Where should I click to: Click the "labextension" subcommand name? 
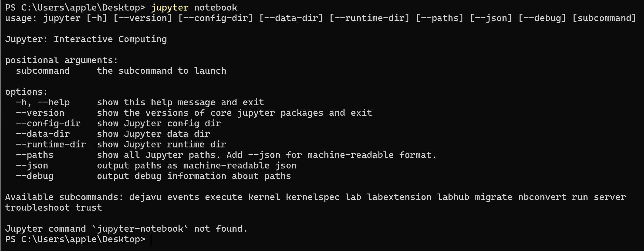399,197
